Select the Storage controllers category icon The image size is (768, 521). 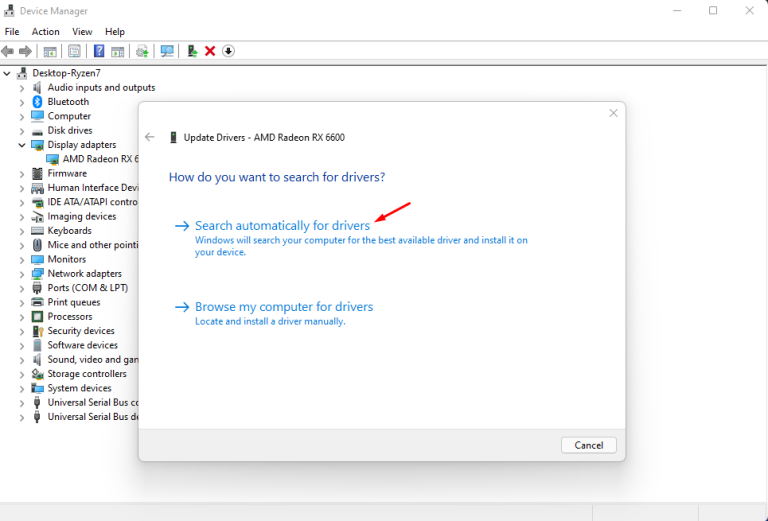37,374
